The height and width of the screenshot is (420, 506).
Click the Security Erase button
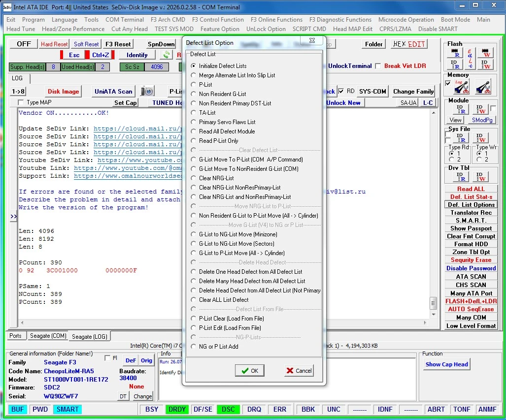(x=471, y=260)
